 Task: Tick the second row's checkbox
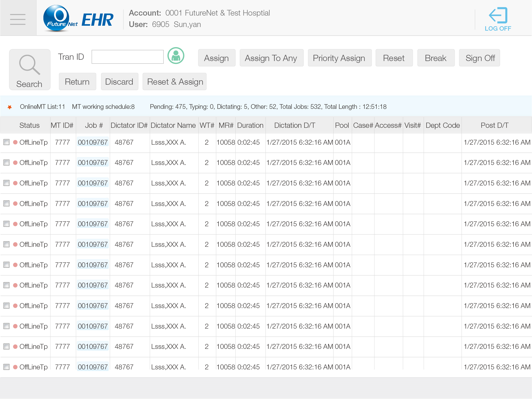pyautogui.click(x=6, y=163)
